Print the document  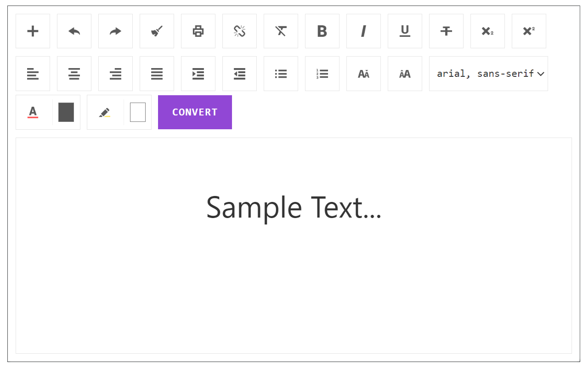pyautogui.click(x=198, y=31)
